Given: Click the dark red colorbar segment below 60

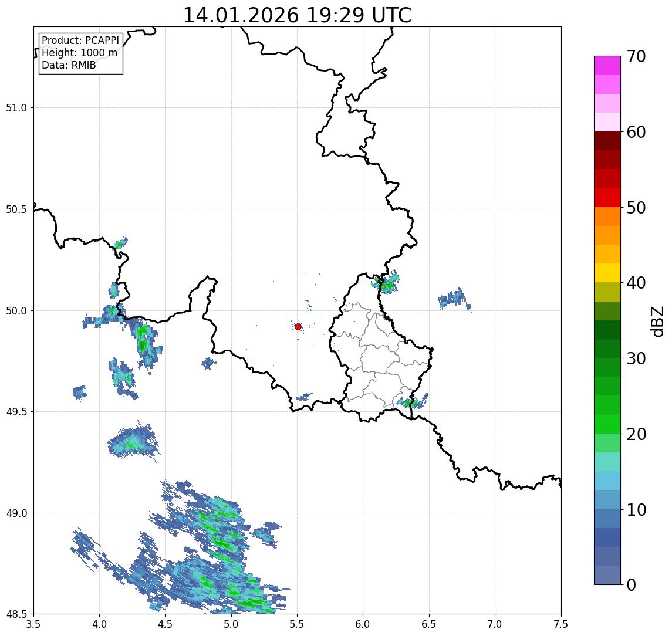Looking at the screenshot, I should [607, 141].
